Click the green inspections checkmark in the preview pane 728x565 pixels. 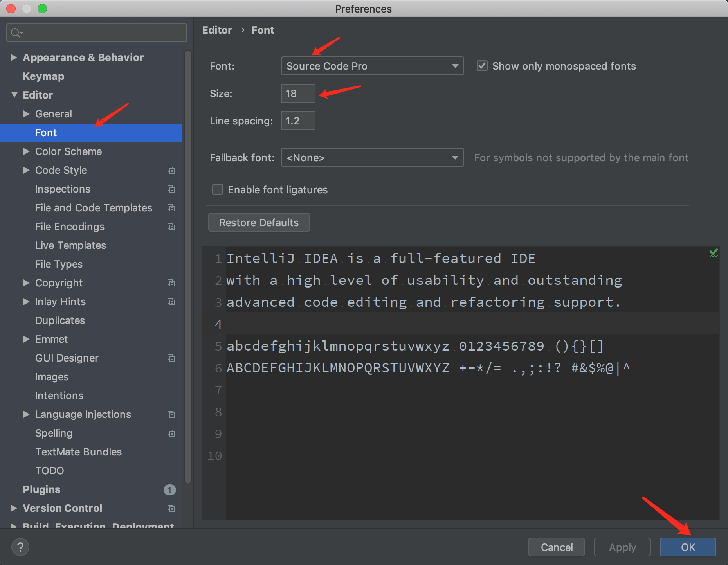click(x=714, y=253)
